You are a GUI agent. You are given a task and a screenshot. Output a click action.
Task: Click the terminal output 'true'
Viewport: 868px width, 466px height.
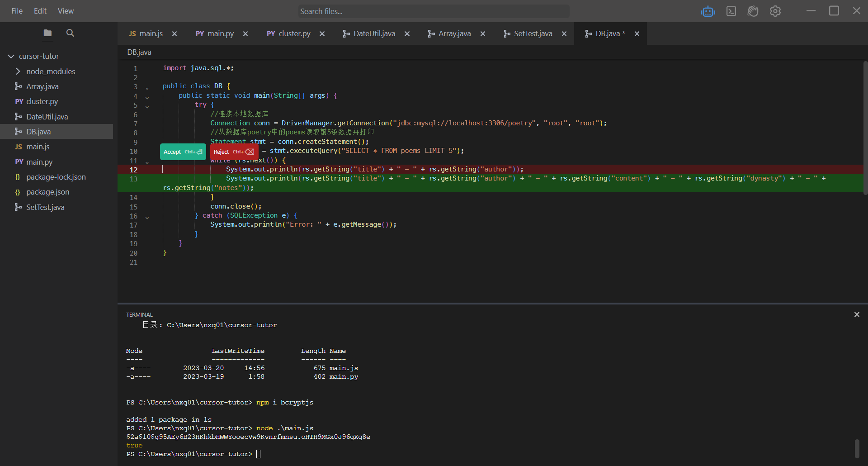pyautogui.click(x=134, y=445)
